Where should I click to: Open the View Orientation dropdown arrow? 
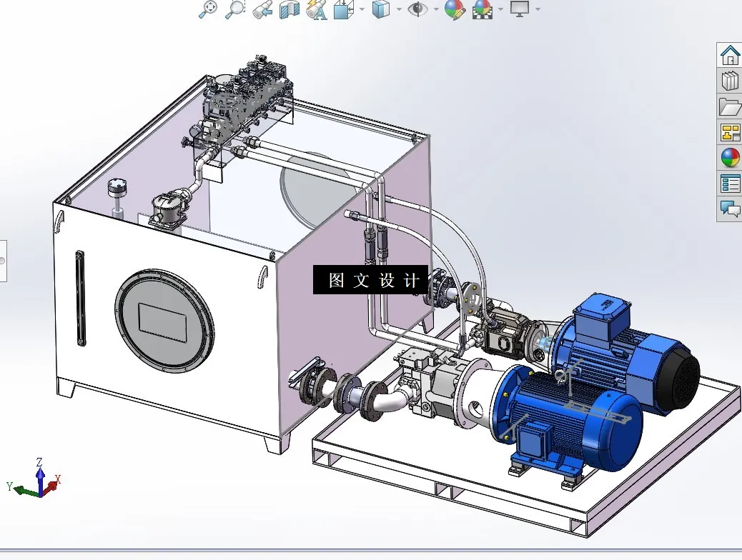pyautogui.click(x=362, y=9)
